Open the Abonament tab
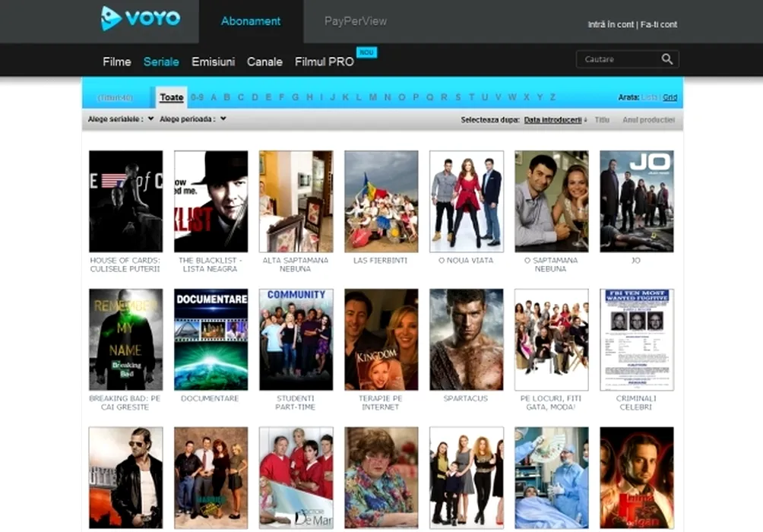 tap(251, 21)
